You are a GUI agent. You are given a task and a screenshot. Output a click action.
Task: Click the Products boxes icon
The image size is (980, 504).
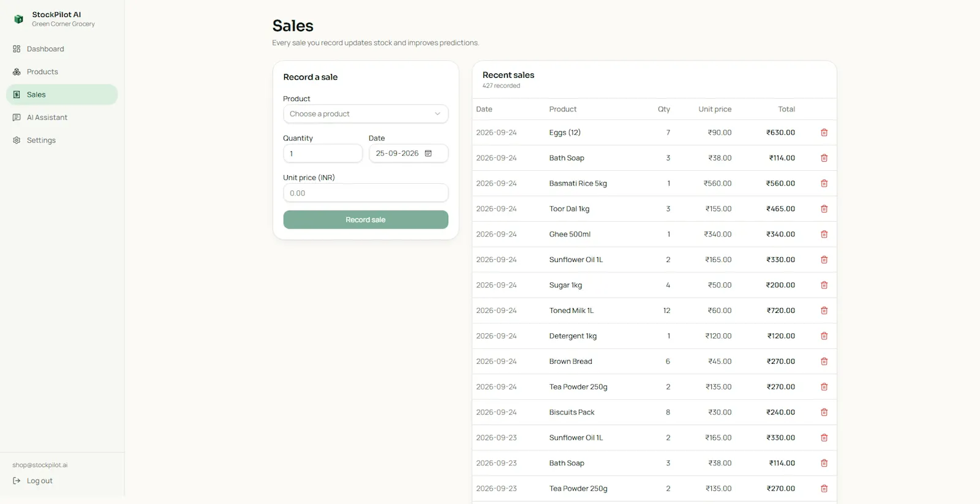click(x=17, y=72)
